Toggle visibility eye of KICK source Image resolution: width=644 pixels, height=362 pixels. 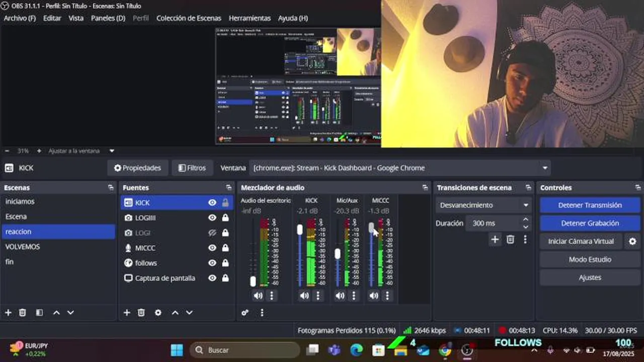click(x=212, y=203)
